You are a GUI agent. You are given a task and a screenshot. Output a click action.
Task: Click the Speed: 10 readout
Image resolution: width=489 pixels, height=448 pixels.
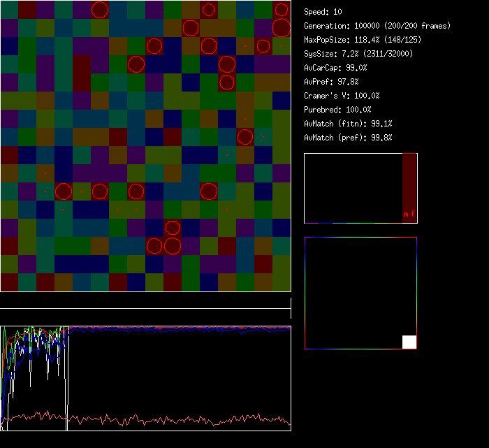(323, 12)
